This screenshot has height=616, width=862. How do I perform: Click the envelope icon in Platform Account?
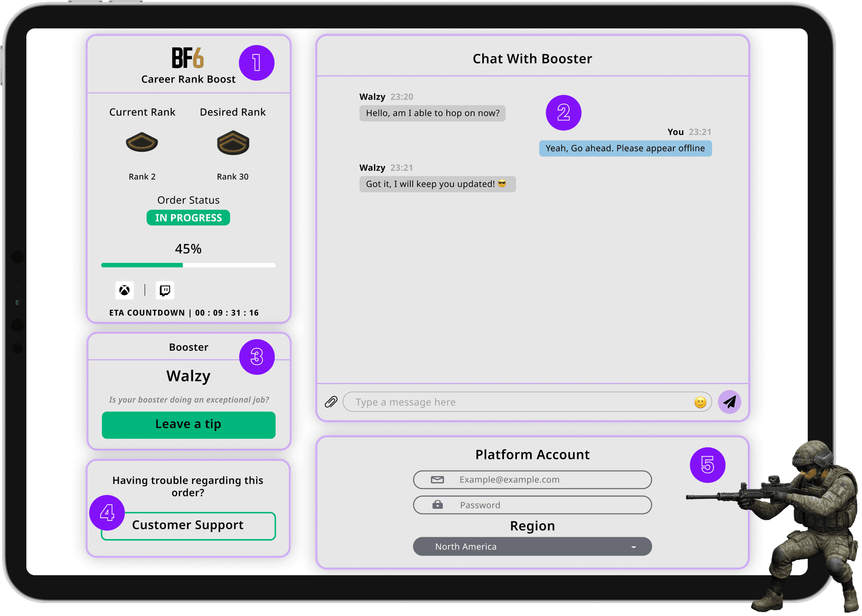click(436, 480)
